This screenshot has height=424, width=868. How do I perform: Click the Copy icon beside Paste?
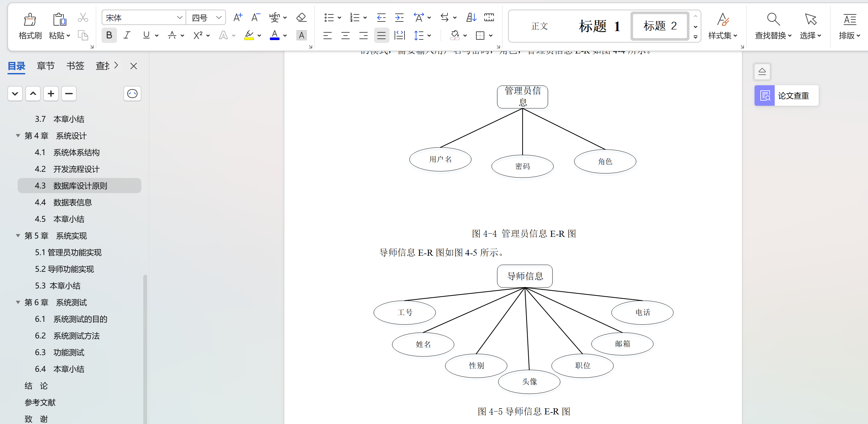point(83,35)
